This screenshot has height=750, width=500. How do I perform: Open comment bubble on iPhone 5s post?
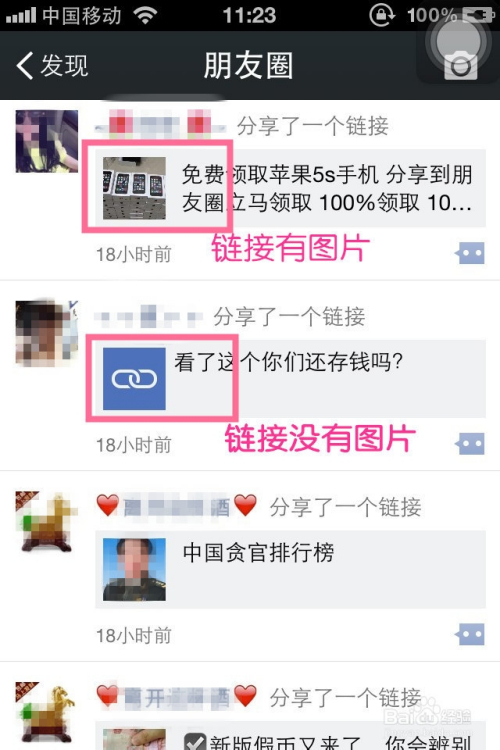pos(469,253)
